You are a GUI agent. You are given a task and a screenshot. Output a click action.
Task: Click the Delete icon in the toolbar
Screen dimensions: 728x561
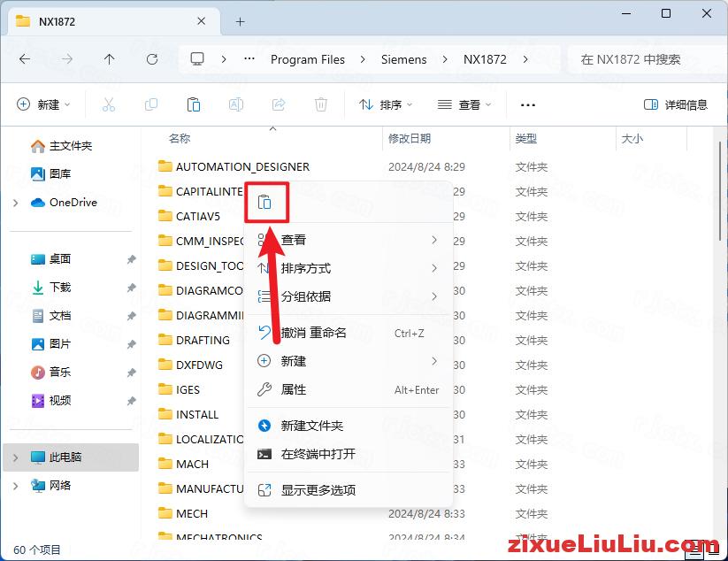[320, 104]
